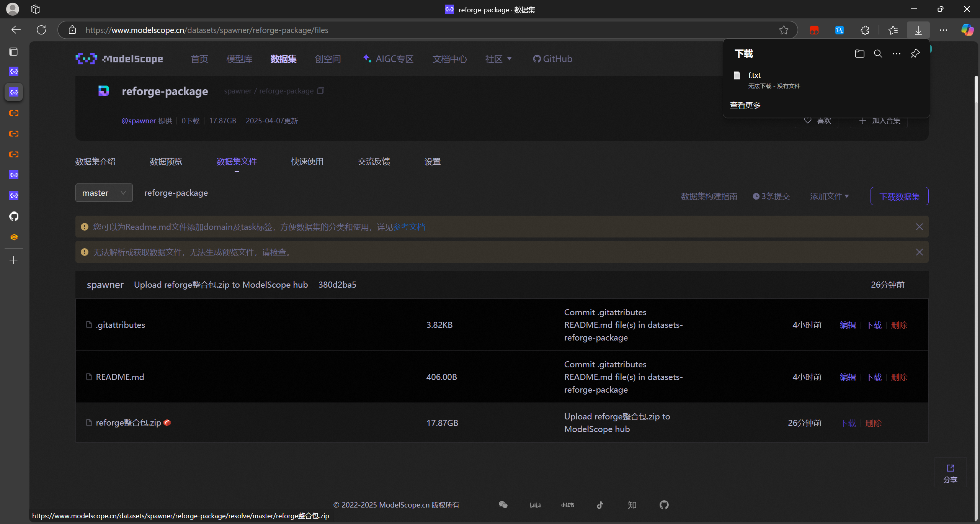Open the browser extensions puzzle icon
This screenshot has width=980, height=524.
point(865,30)
